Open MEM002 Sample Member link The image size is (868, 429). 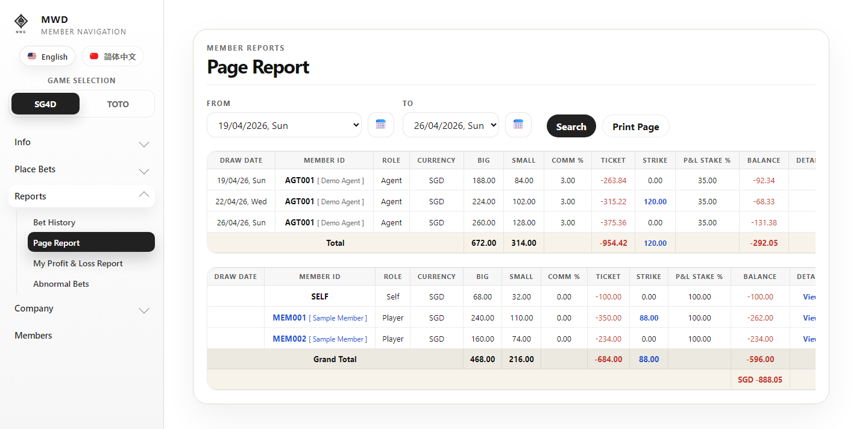coord(319,339)
